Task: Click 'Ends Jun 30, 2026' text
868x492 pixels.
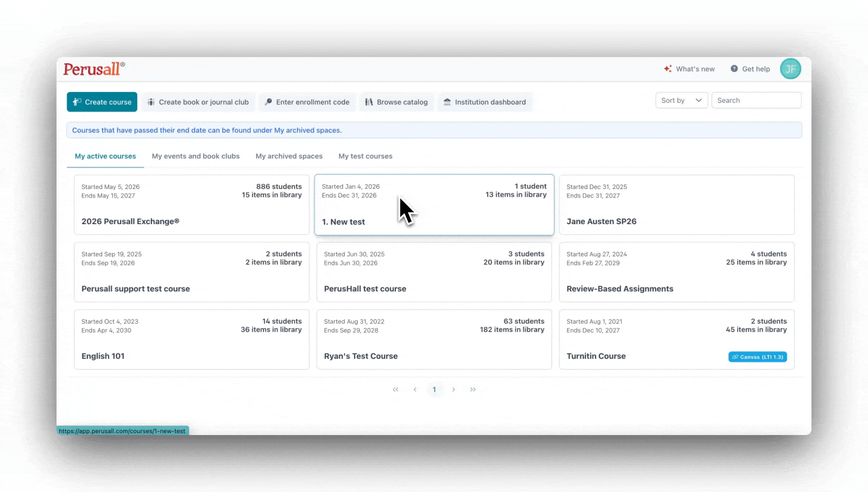Action: [351, 263]
